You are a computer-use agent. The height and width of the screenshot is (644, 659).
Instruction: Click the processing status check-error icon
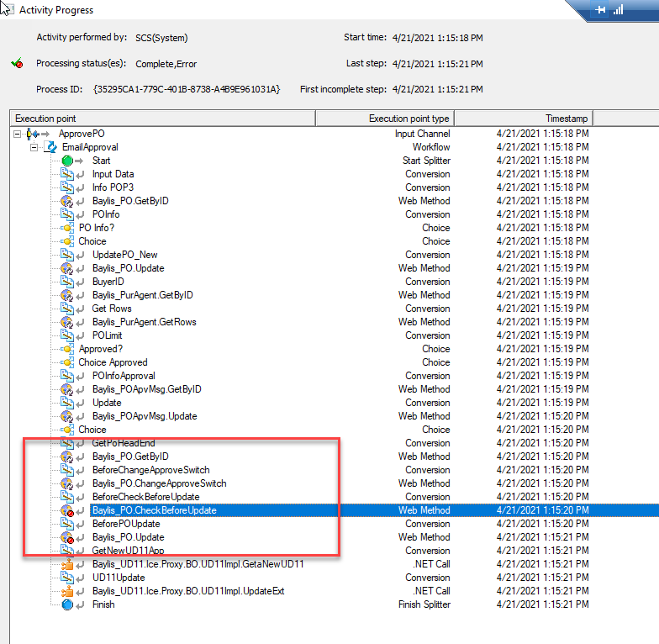[x=17, y=64]
